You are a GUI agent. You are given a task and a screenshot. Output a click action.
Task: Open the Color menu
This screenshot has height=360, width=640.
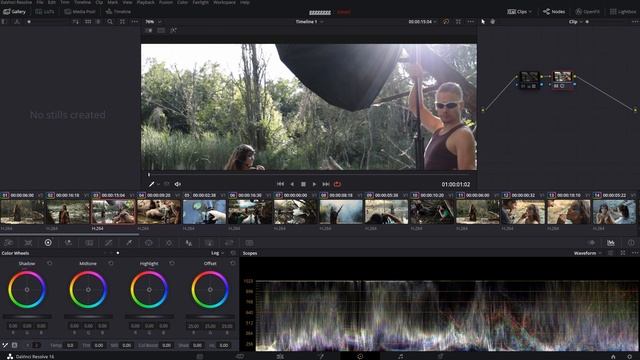click(x=182, y=2)
